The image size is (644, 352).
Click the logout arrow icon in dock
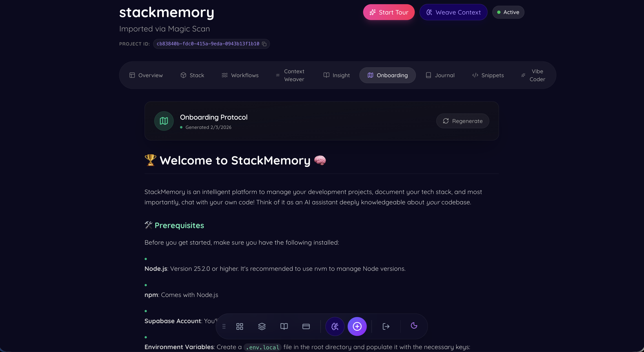pyautogui.click(x=386, y=326)
